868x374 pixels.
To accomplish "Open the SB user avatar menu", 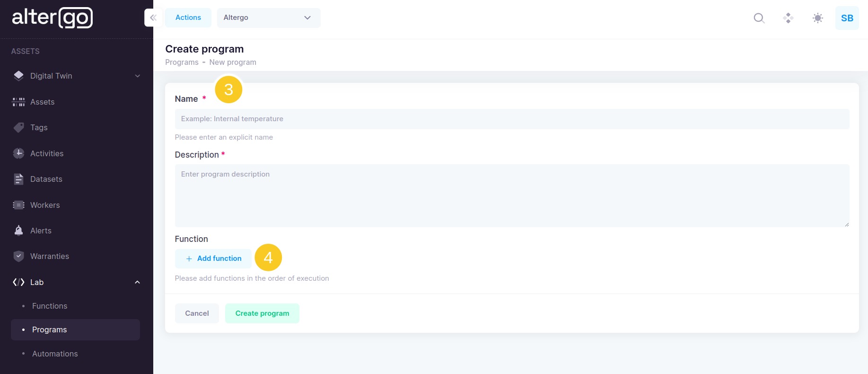I will [x=847, y=18].
